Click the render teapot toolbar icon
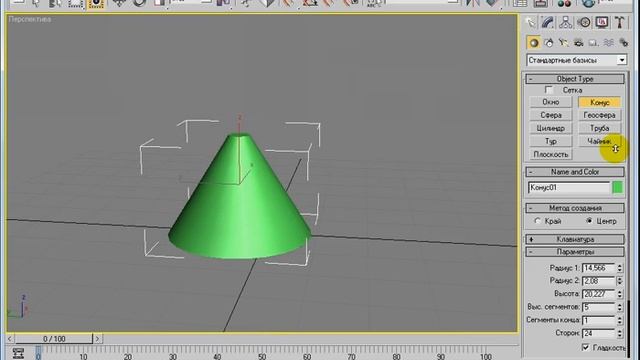 (588, 3)
